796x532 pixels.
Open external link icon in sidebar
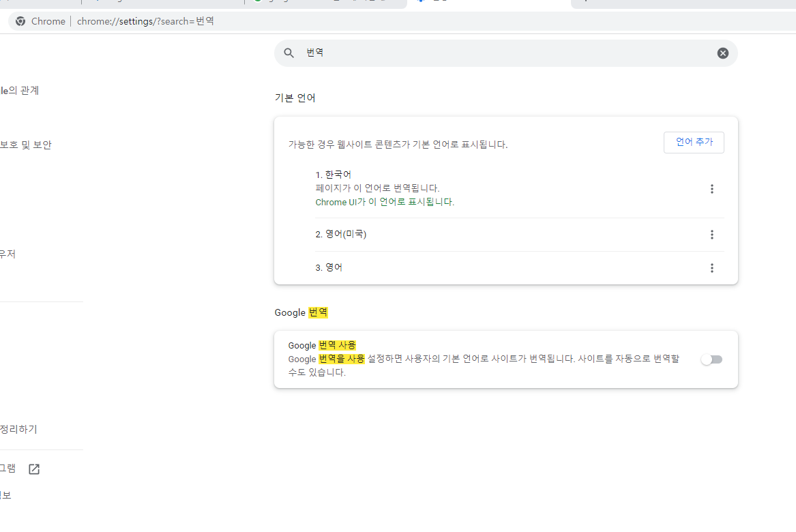[x=34, y=469]
